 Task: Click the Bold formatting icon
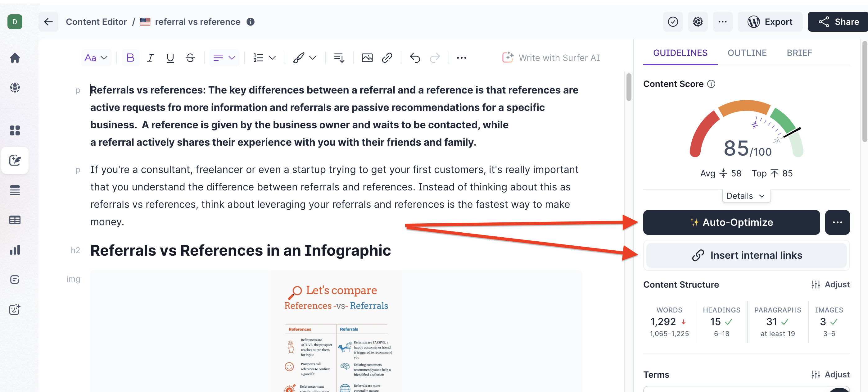tap(129, 57)
